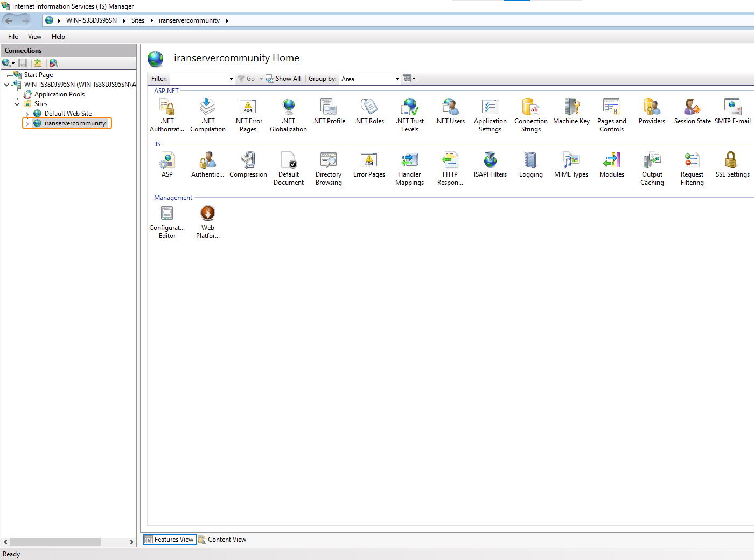The image size is (754, 560).
Task: Switch to the Content View tab
Action: 222,540
